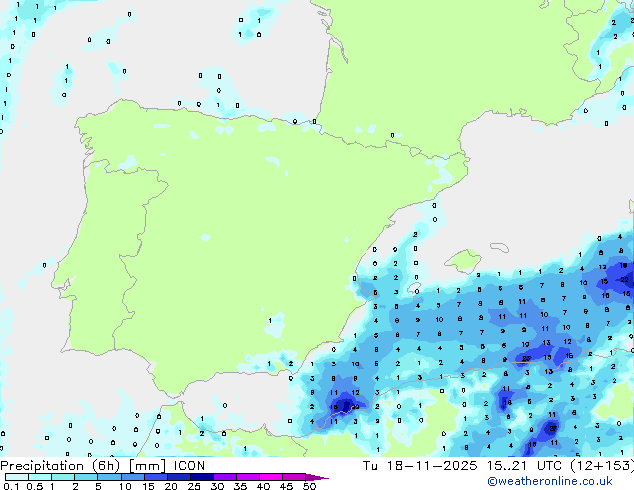Select the 2–5 mm legend swatch

[x=86, y=477]
